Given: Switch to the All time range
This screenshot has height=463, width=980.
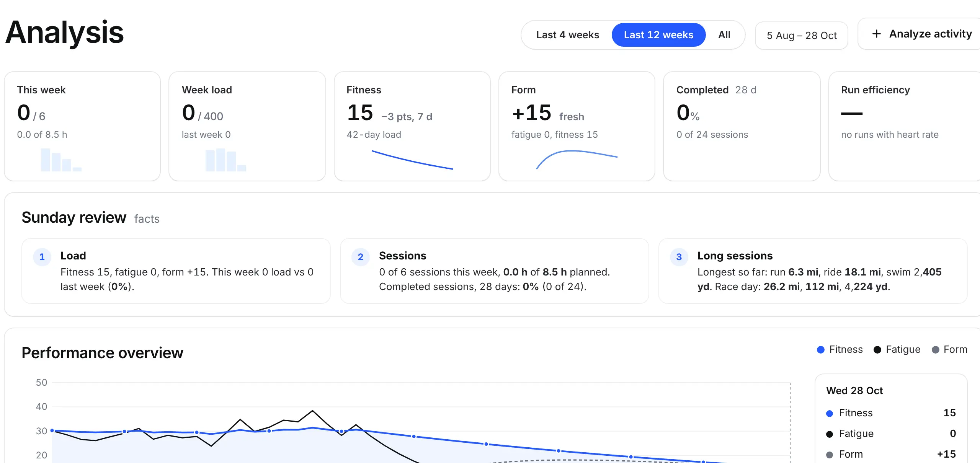Looking at the screenshot, I should (724, 35).
